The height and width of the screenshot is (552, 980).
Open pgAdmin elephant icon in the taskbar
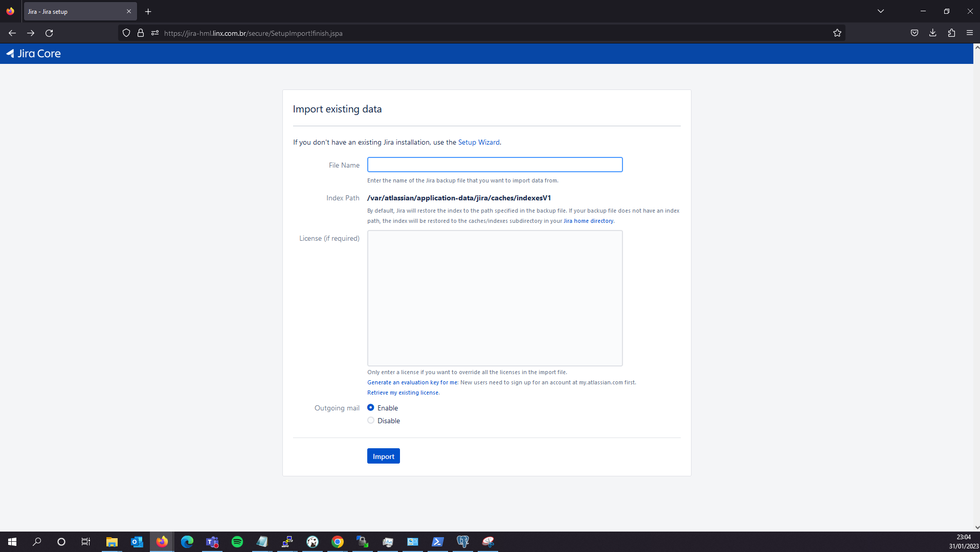(462, 542)
